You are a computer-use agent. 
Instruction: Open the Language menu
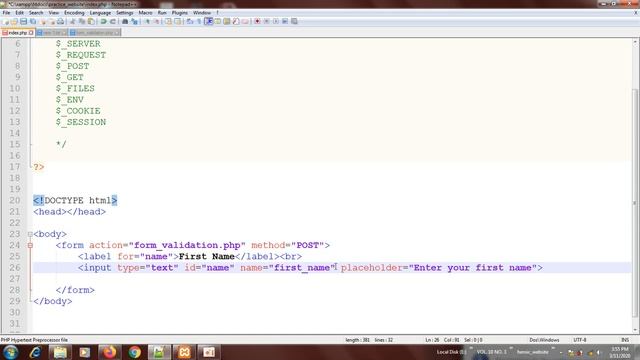click(100, 13)
